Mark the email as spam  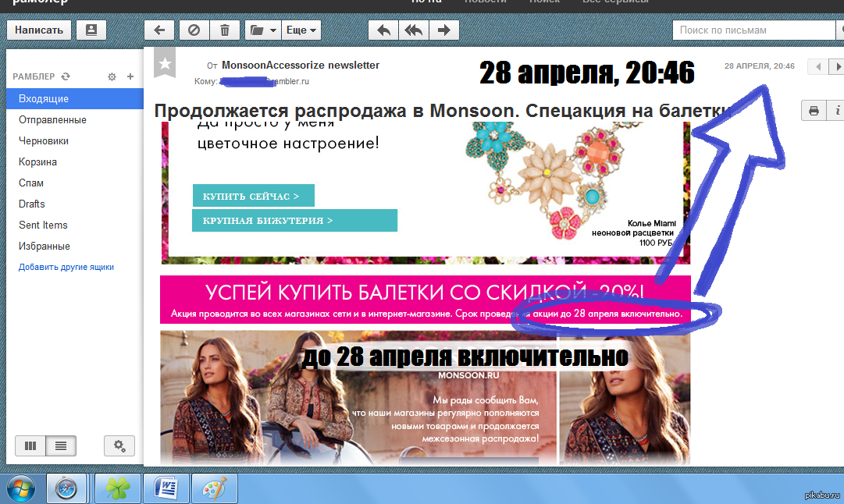193,30
